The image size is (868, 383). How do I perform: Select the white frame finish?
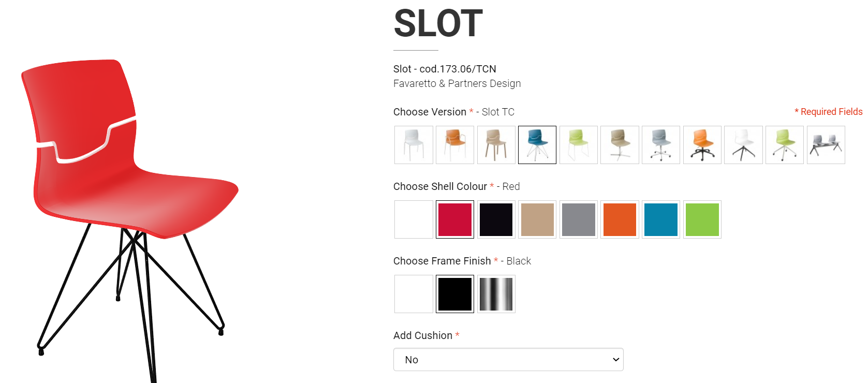[414, 294]
